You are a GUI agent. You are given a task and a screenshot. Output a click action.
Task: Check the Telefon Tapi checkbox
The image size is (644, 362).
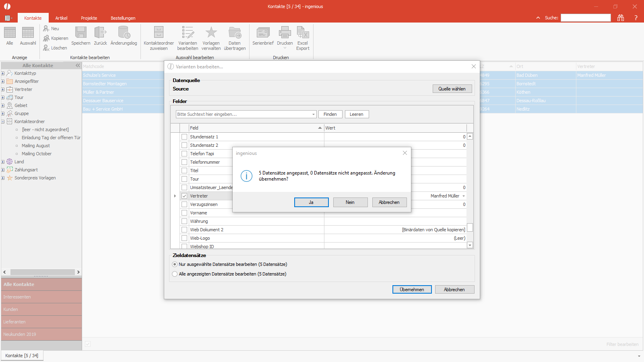coord(184,154)
